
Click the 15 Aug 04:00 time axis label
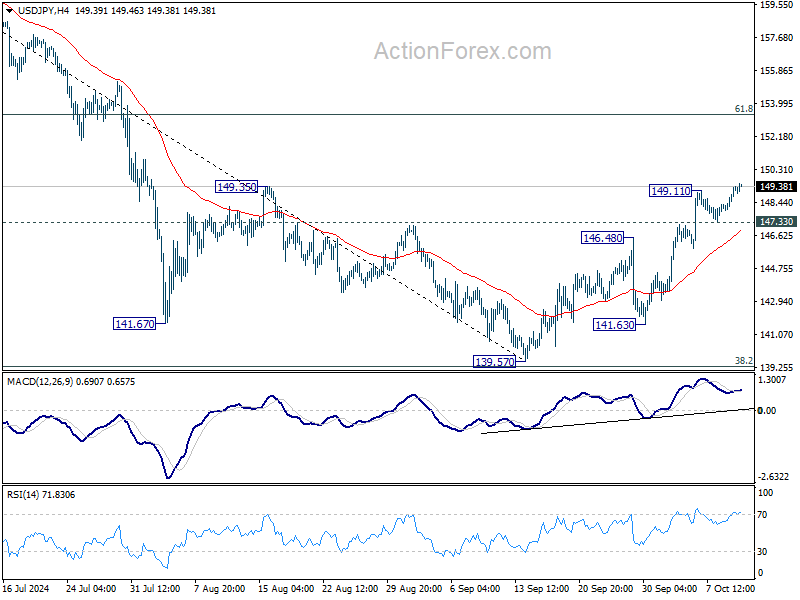286,588
